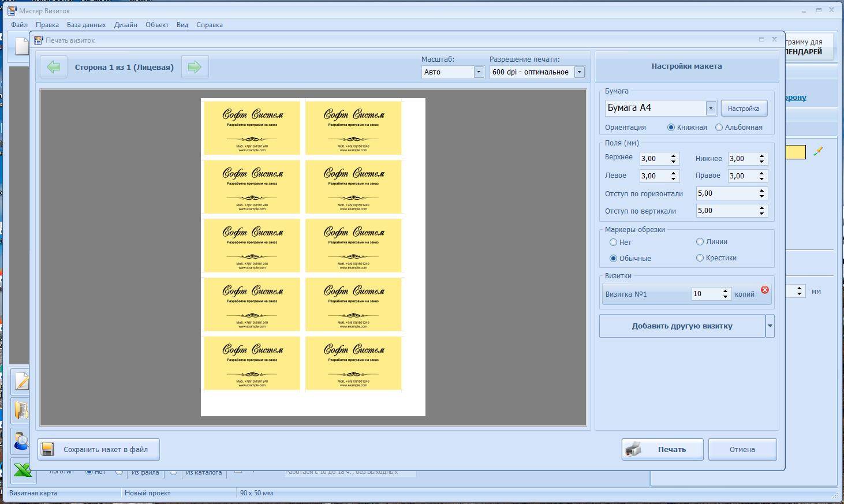Click the printer icon on Печать button
This screenshot has width=844, height=504.
(634, 449)
